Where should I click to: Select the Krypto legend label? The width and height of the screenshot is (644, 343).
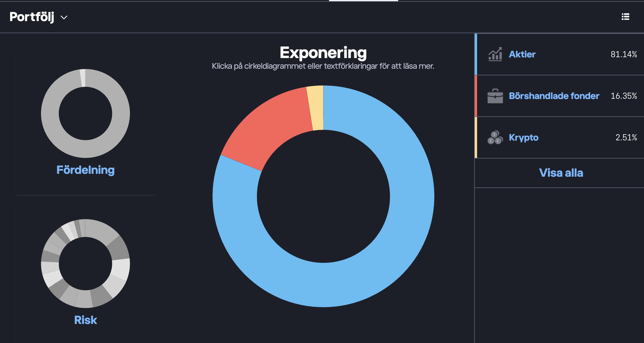523,137
